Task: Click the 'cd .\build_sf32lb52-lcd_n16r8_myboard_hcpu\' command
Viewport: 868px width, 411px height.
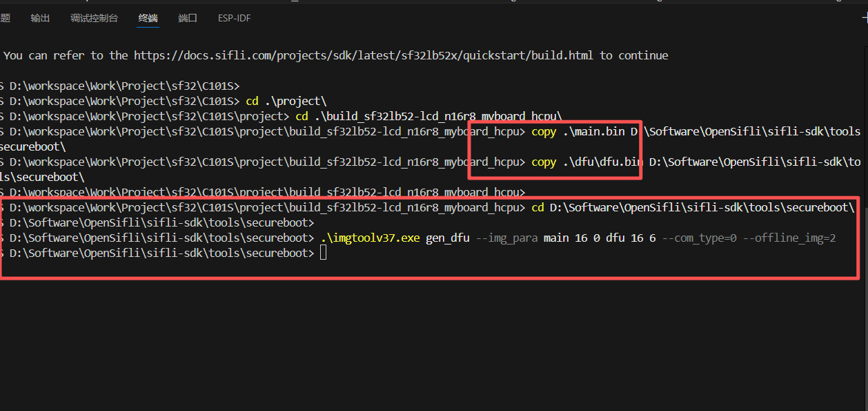Action: coord(429,116)
